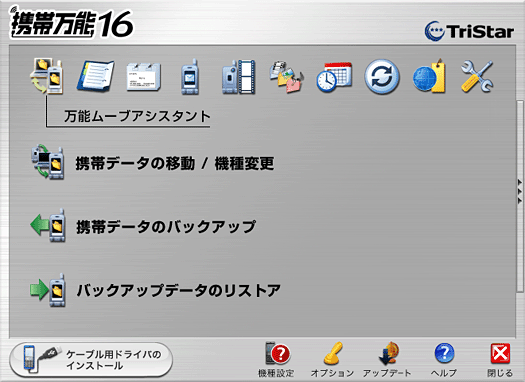Click the green left-arrow backup phone icon
Viewport: 525px width, 382px height.
coord(48,225)
